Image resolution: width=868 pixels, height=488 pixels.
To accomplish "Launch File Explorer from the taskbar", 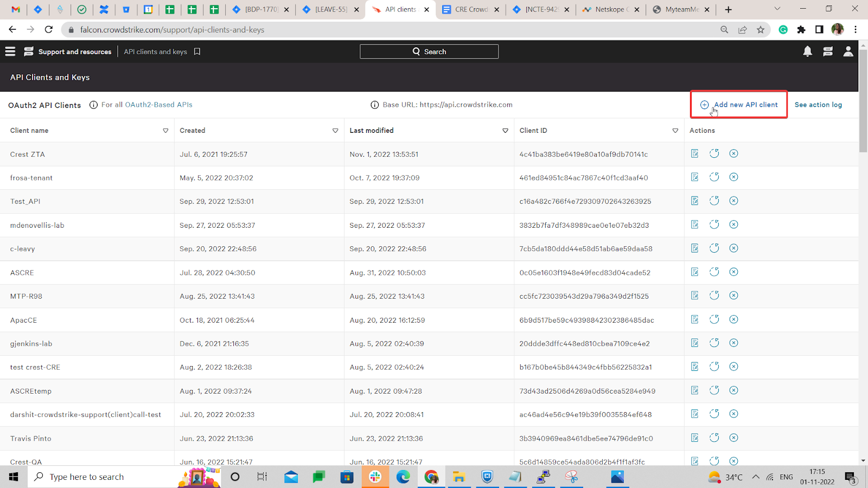I will pos(459,477).
